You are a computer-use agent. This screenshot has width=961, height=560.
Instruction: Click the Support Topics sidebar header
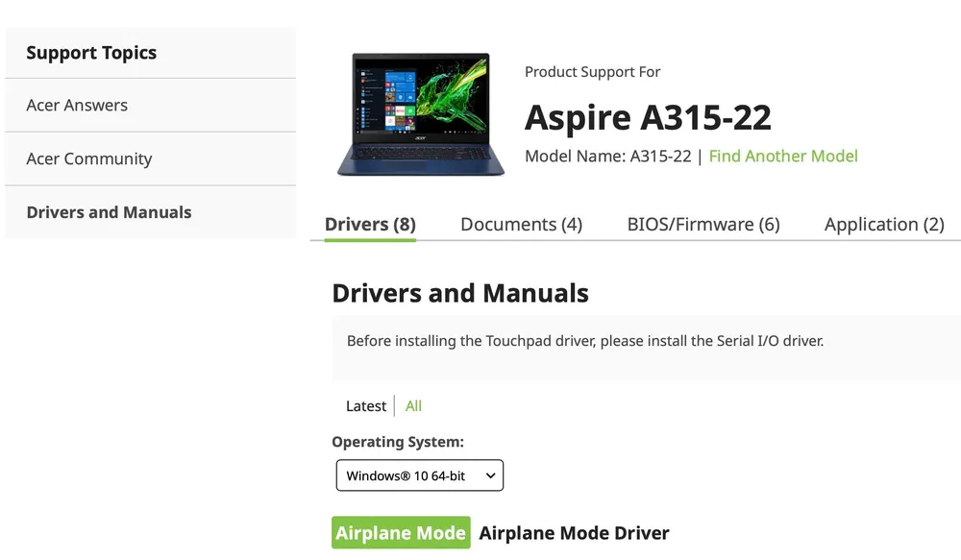click(x=91, y=53)
